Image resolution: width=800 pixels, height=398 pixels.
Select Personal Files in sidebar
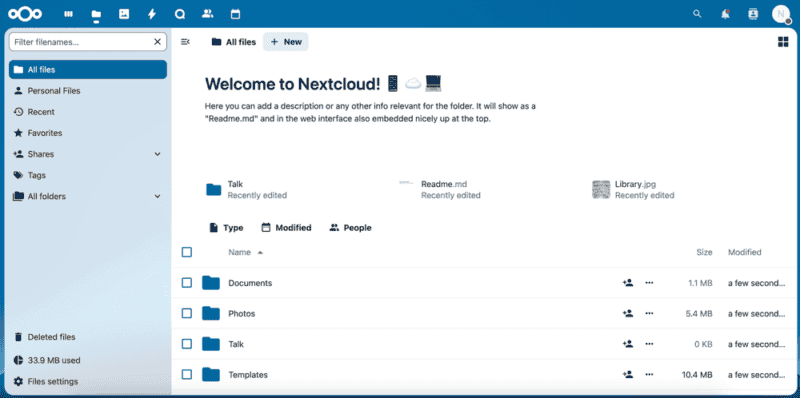[x=88, y=91]
